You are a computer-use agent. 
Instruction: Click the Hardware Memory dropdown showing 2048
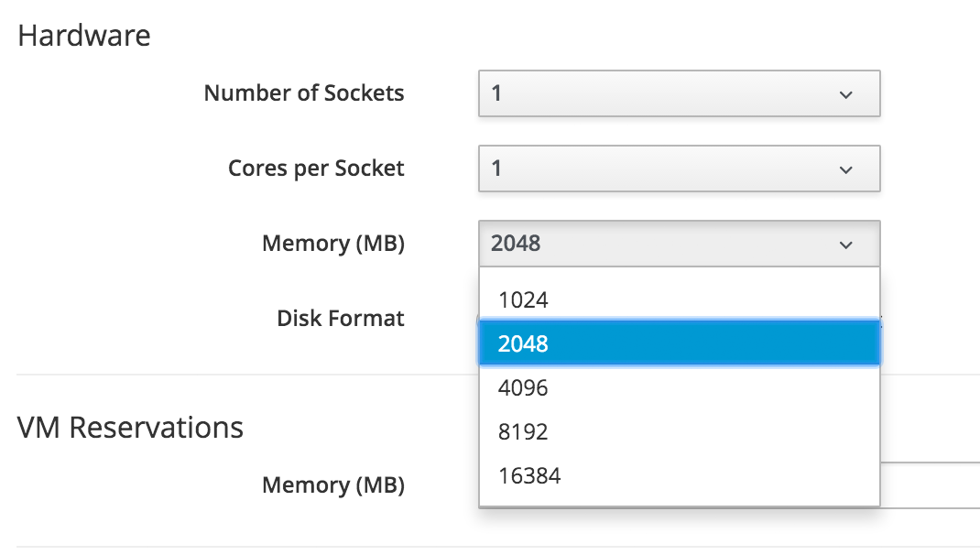pyautogui.click(x=678, y=245)
